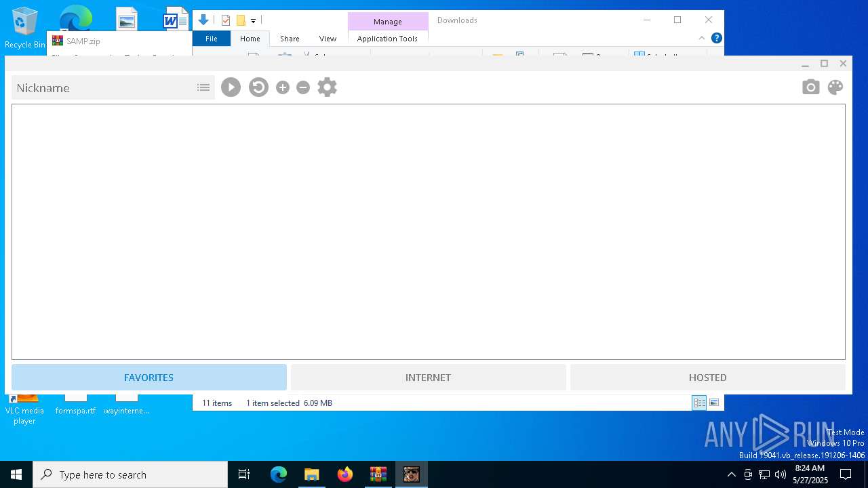Screen dimensions: 868x488
Task: Collapse the explorer ribbon chevron
Action: 702,38
